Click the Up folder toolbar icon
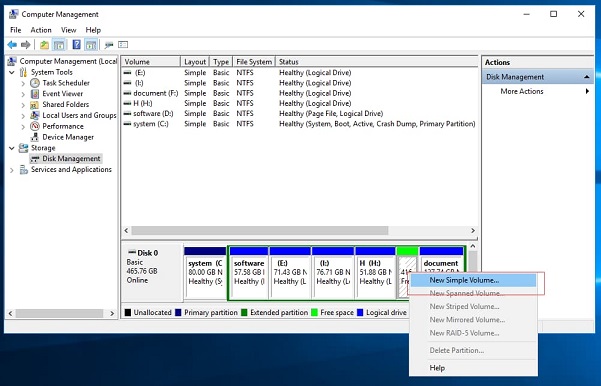This screenshot has height=386, width=601. [x=44, y=45]
